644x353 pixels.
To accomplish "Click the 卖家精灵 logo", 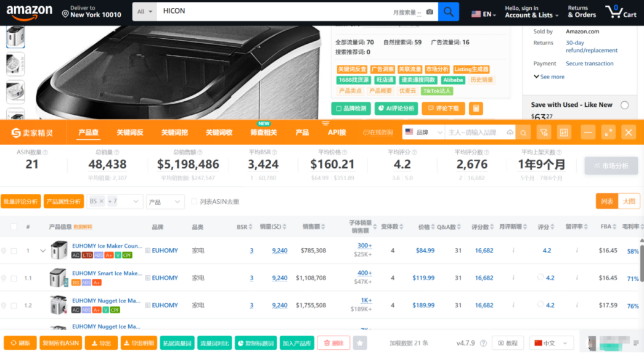I will pos(33,133).
